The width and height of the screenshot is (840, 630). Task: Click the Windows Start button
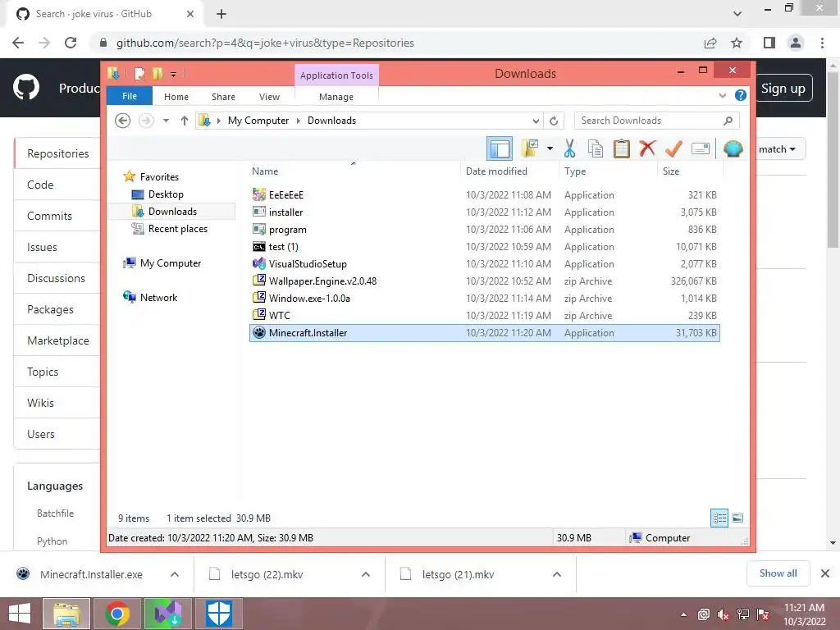(20, 614)
